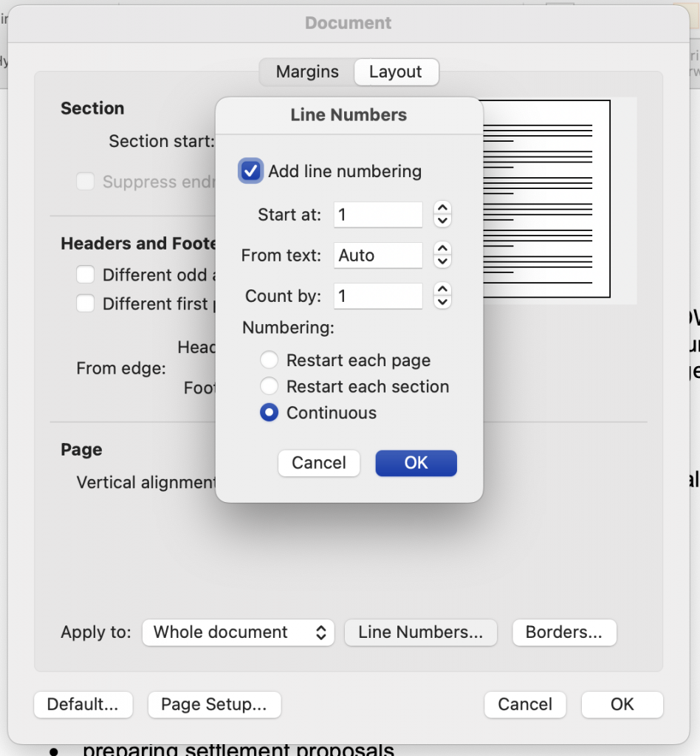The width and height of the screenshot is (700, 756).
Task: Select the Continuous numbering option
Action: coord(269,413)
